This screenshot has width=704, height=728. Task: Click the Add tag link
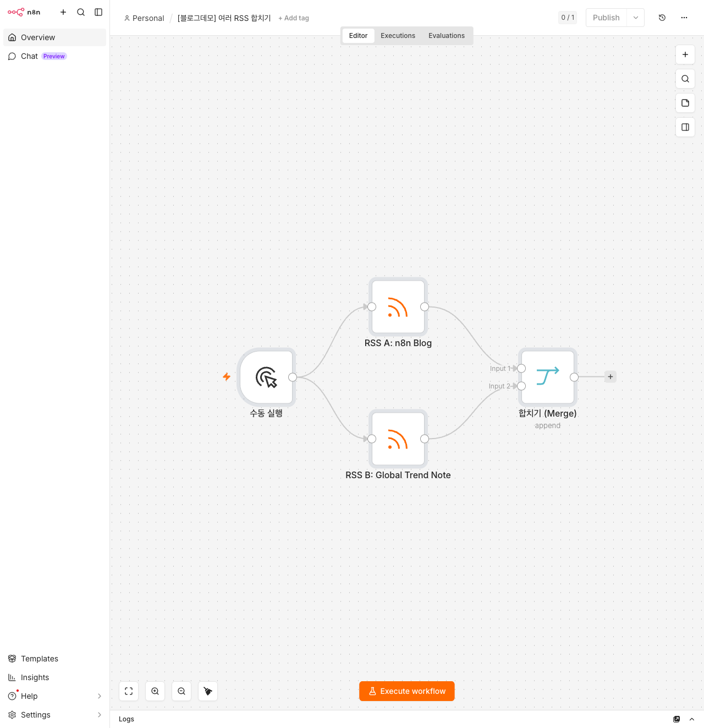point(294,18)
